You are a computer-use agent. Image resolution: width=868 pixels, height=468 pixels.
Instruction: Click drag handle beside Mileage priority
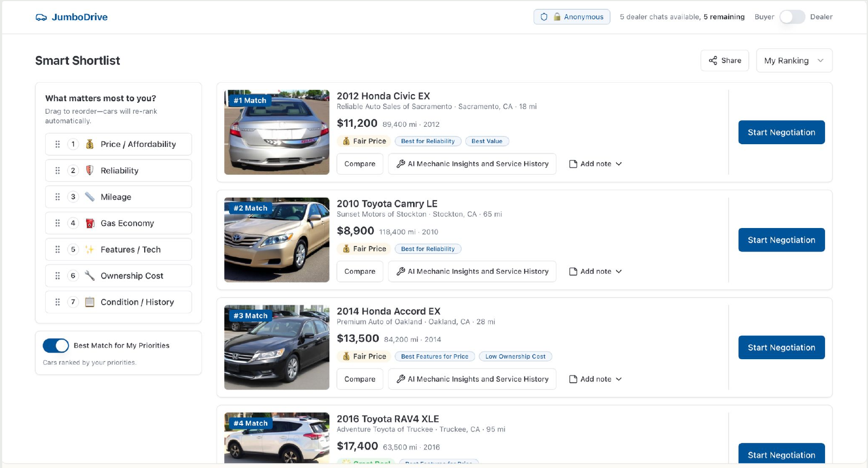click(58, 197)
